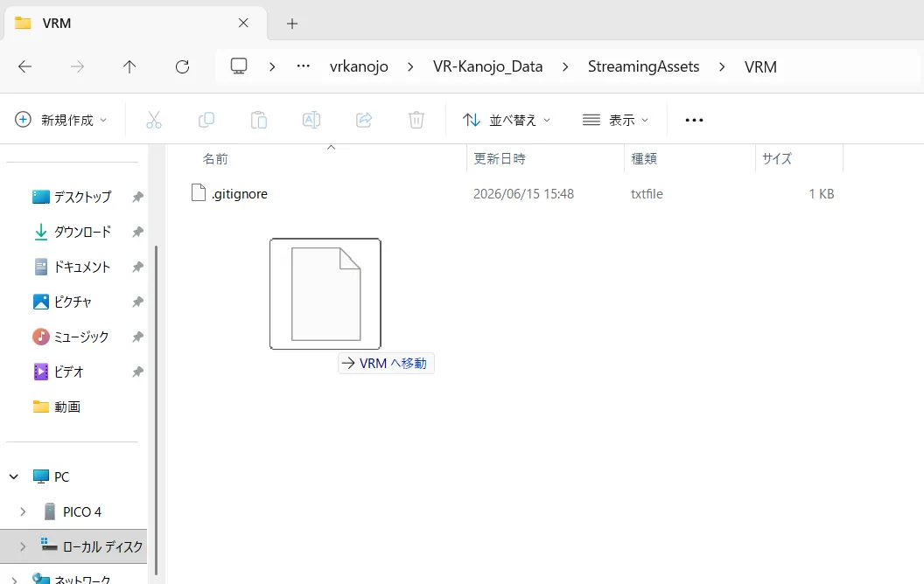Go back with the left arrow
Viewport: 924px width, 584px height.
24,66
